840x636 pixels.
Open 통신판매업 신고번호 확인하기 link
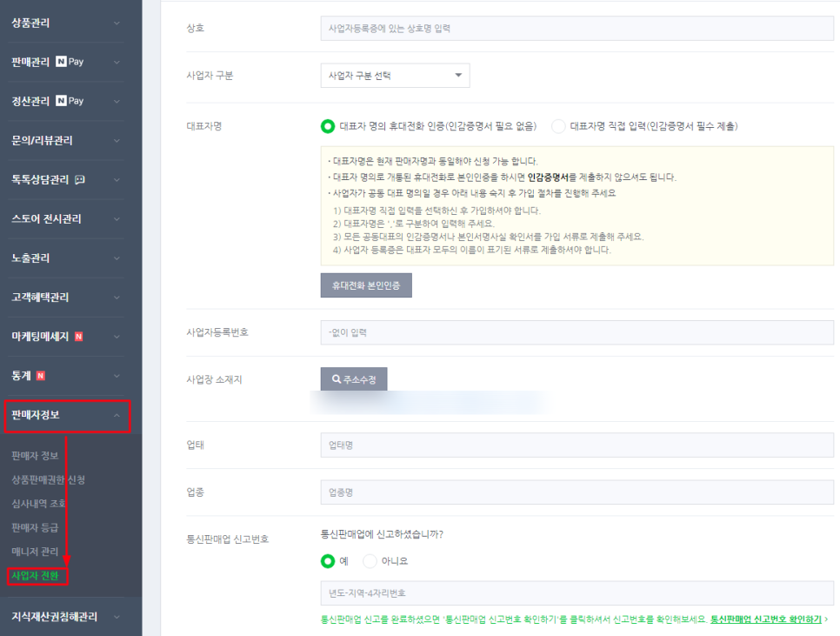(x=765, y=619)
